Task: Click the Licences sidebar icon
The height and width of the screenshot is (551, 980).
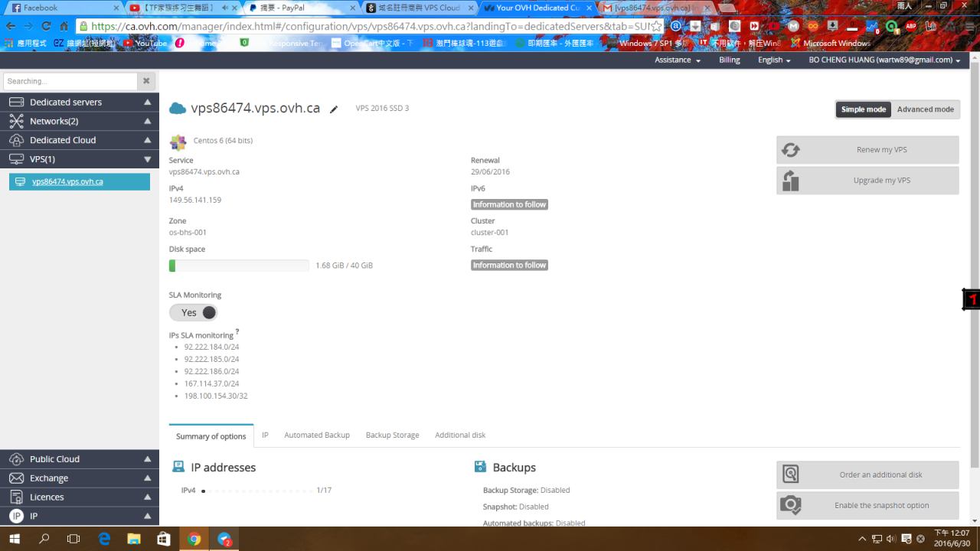Action: tap(16, 497)
